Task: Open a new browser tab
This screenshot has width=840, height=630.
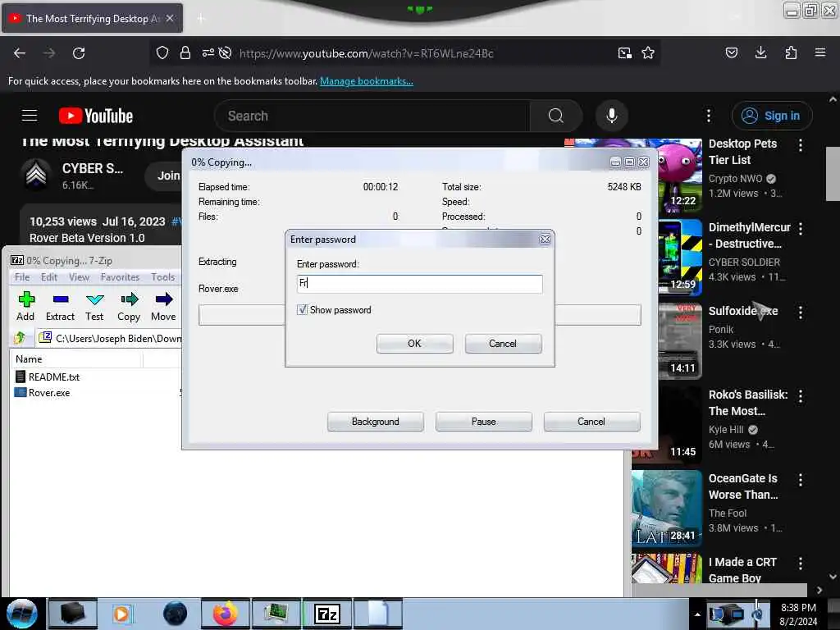Action: coord(200,19)
